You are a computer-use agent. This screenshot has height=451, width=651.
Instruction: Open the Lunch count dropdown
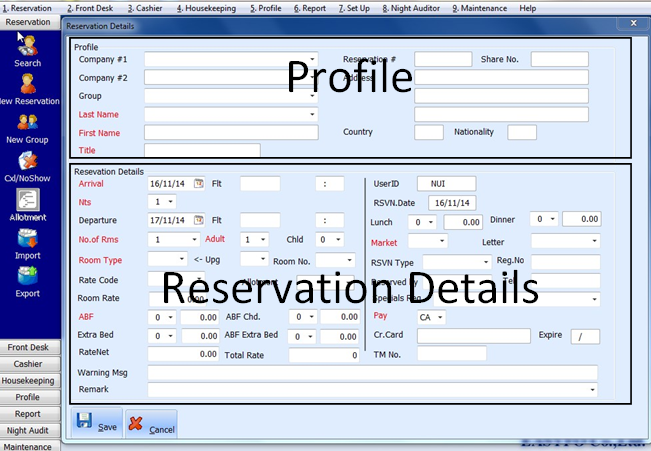tap(431, 222)
